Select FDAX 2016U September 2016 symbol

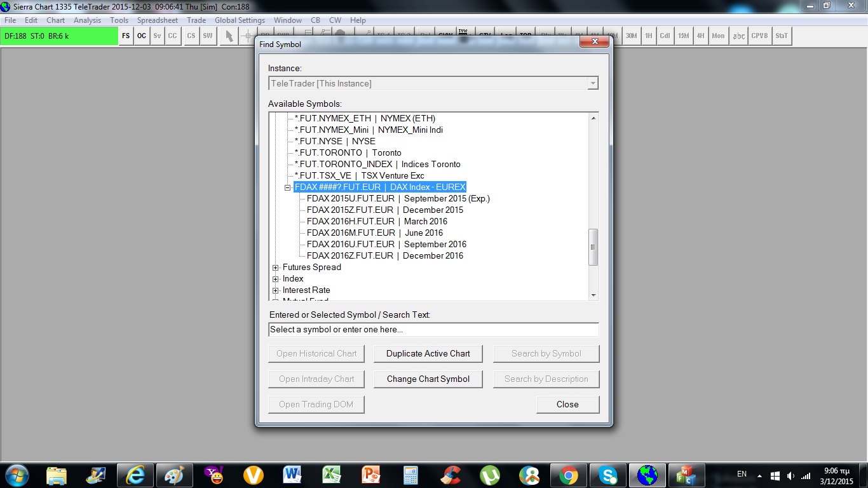(x=386, y=244)
